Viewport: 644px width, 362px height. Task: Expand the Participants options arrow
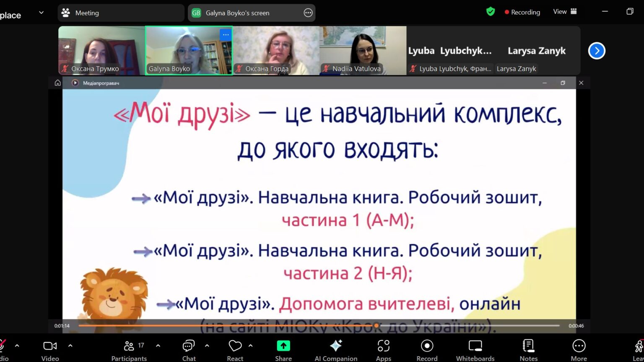(x=158, y=346)
